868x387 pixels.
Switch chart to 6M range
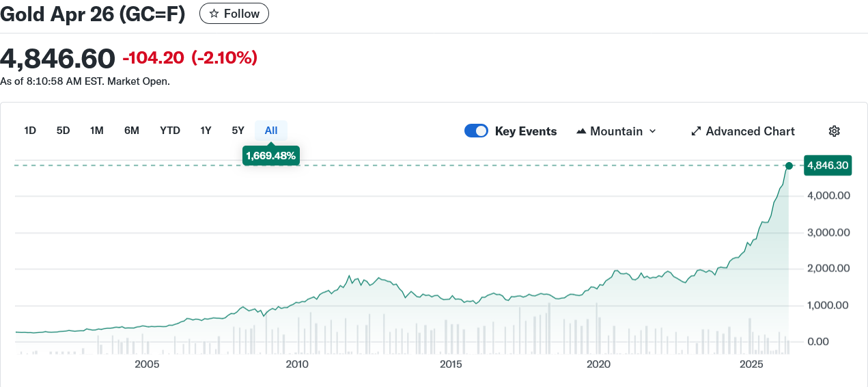(x=132, y=131)
